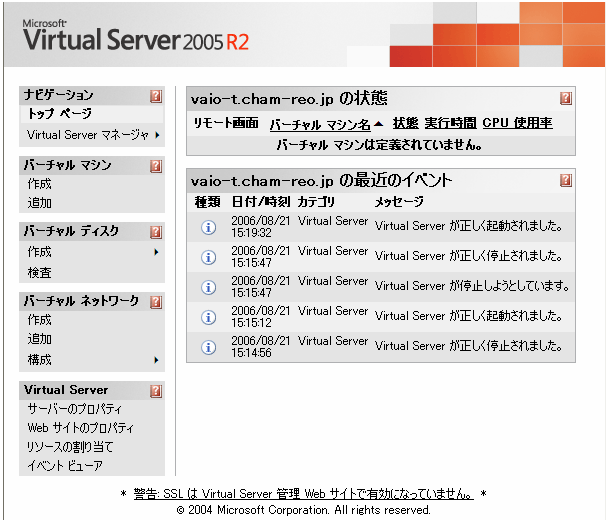Click が停止しようとしています event message
Screen dimensions: 610x520
coord(472,286)
